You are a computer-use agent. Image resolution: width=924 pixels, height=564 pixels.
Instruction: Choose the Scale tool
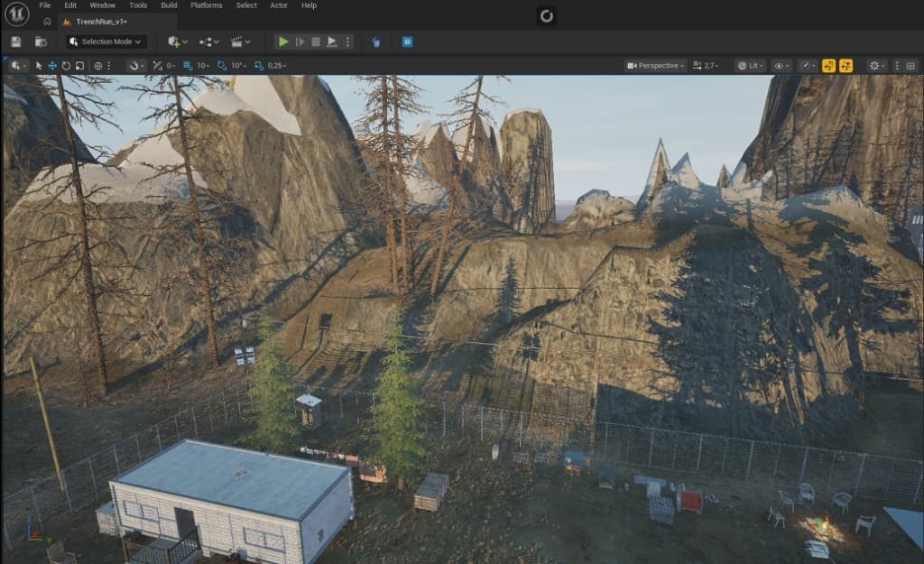[79, 65]
